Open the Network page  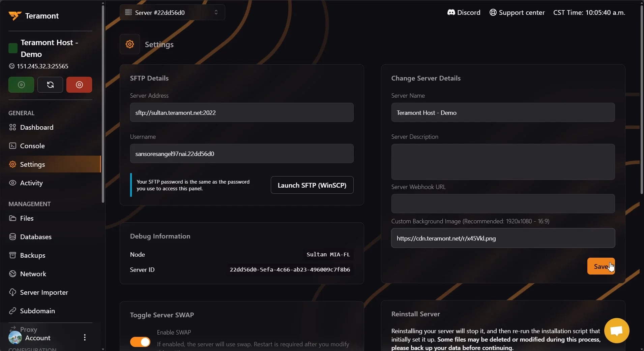tap(51, 274)
